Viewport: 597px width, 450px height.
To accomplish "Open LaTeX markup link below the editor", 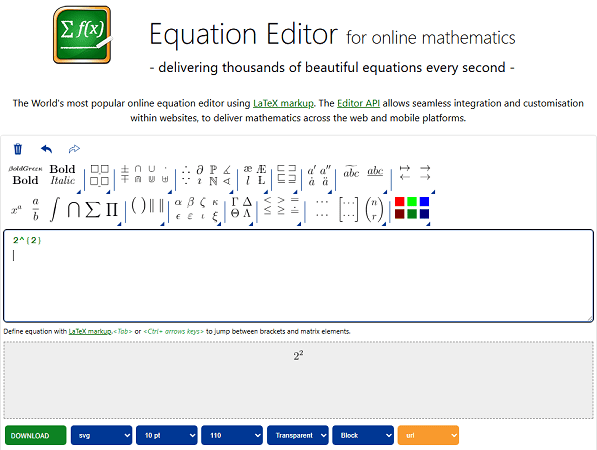I will point(90,331).
